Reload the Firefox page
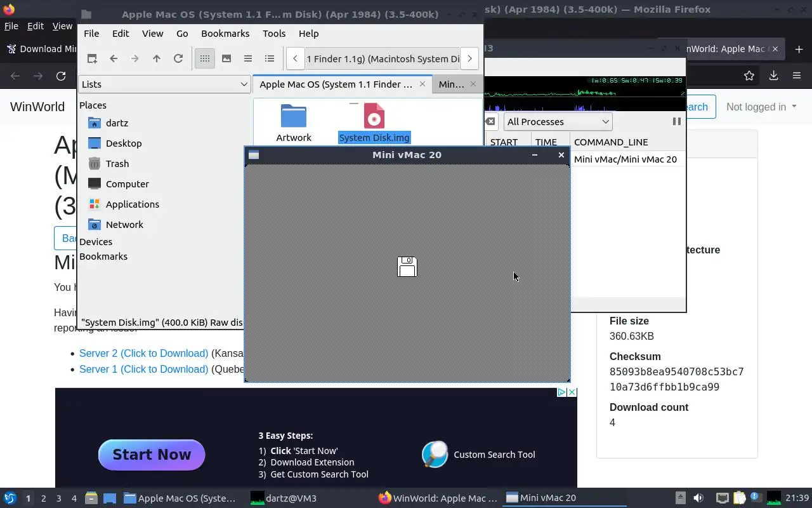The height and width of the screenshot is (508, 812). click(x=61, y=76)
